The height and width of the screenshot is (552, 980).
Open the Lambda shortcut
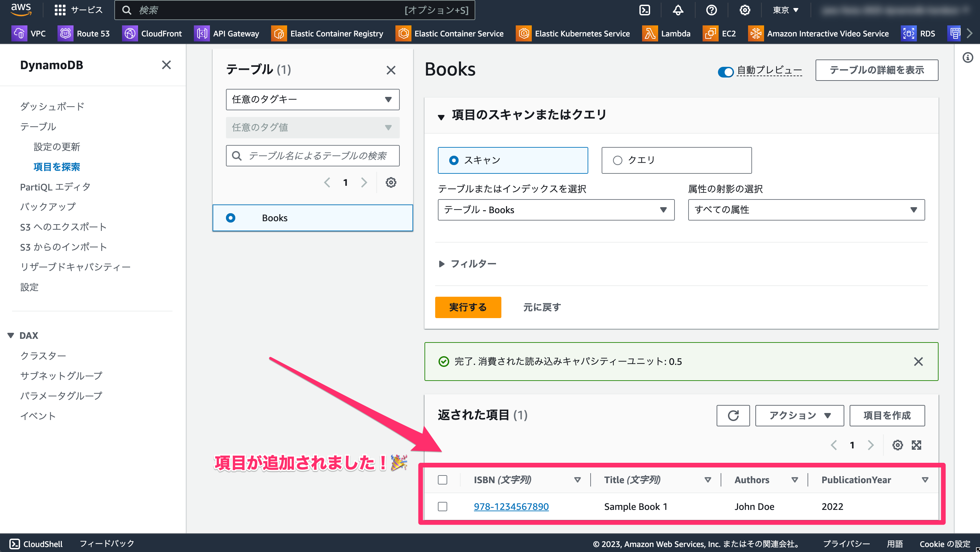tap(666, 33)
